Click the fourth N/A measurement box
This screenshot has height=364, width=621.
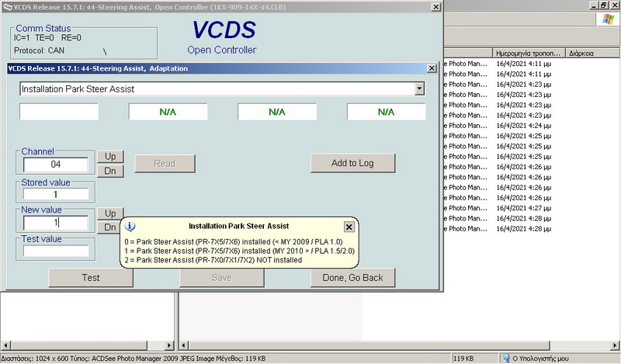point(386,112)
